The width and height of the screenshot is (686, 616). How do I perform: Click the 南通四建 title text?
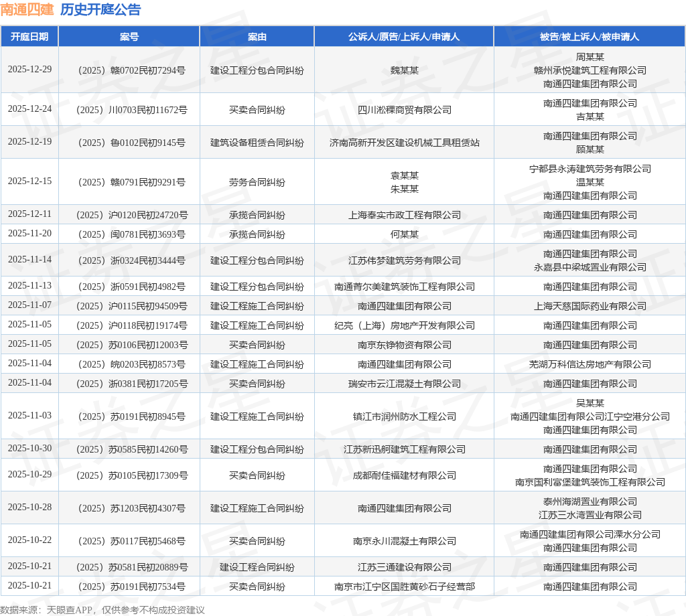27,9
